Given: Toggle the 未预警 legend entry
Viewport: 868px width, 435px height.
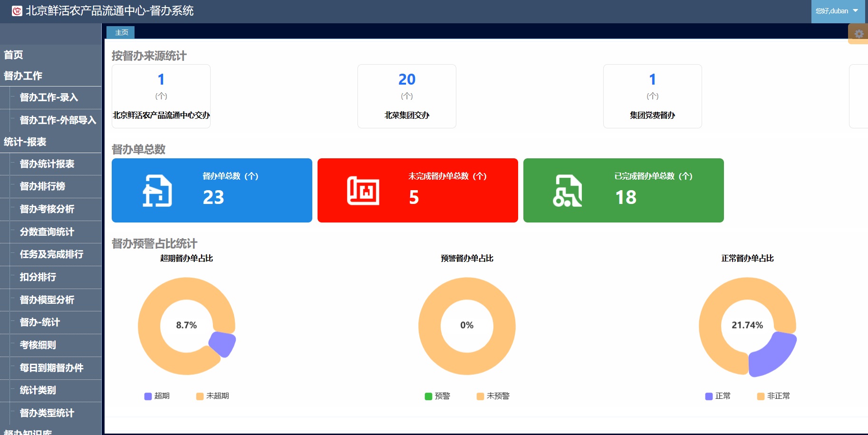Looking at the screenshot, I should tap(493, 396).
